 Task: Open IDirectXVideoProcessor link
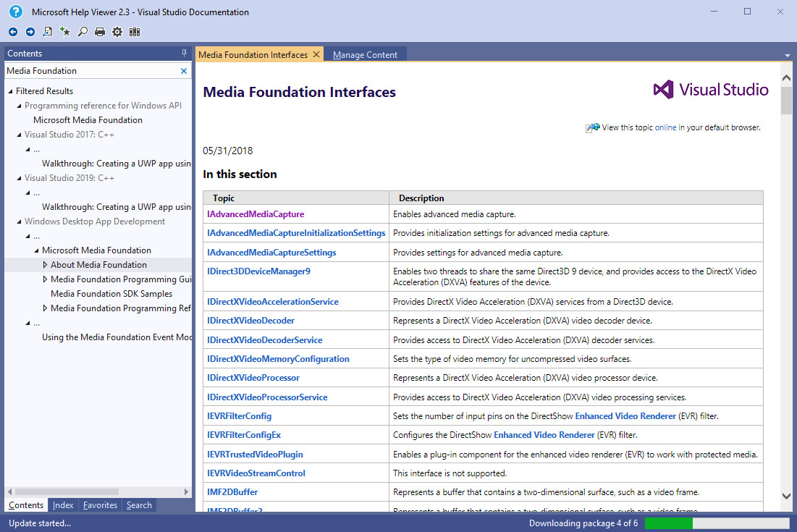[253, 378]
